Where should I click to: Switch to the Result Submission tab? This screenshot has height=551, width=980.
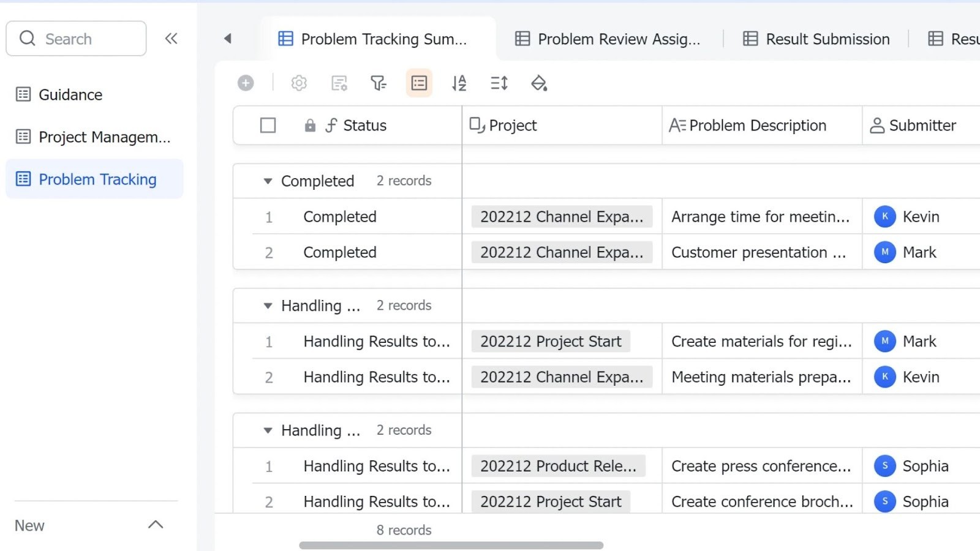coord(816,39)
